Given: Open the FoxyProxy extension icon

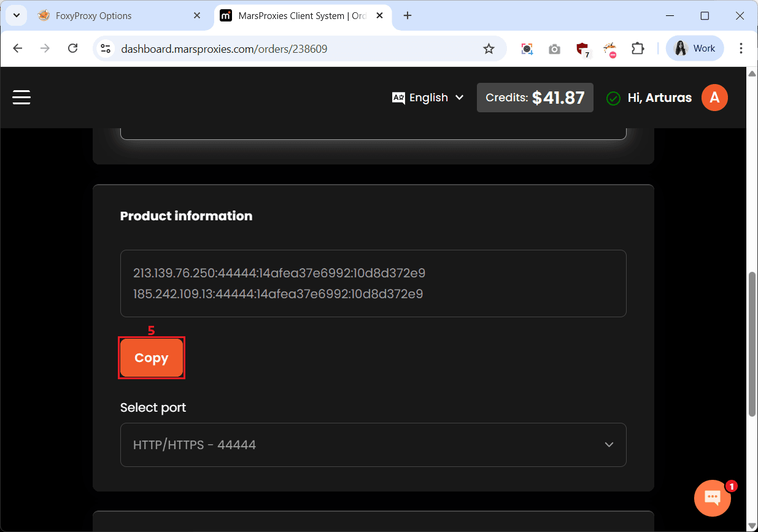Looking at the screenshot, I should pyautogui.click(x=609, y=48).
